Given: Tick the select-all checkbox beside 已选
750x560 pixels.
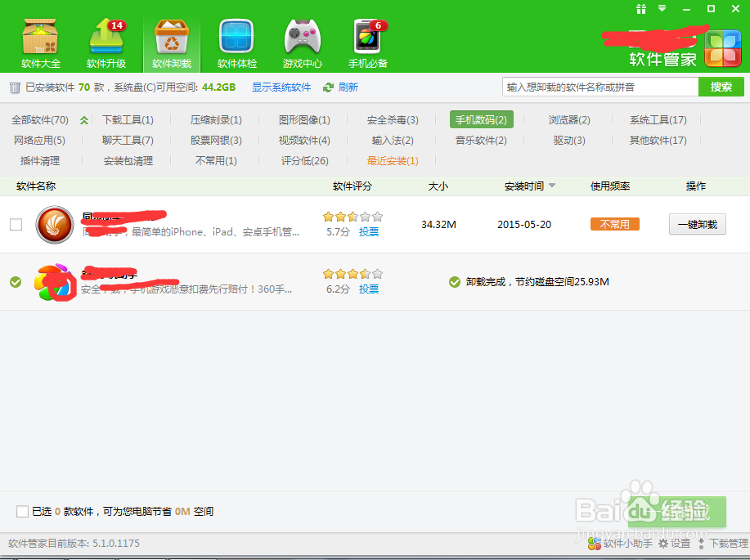Looking at the screenshot, I should click(22, 511).
